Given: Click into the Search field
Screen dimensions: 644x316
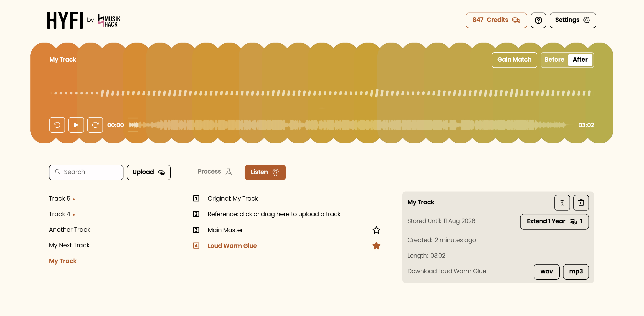Looking at the screenshot, I should (86, 172).
